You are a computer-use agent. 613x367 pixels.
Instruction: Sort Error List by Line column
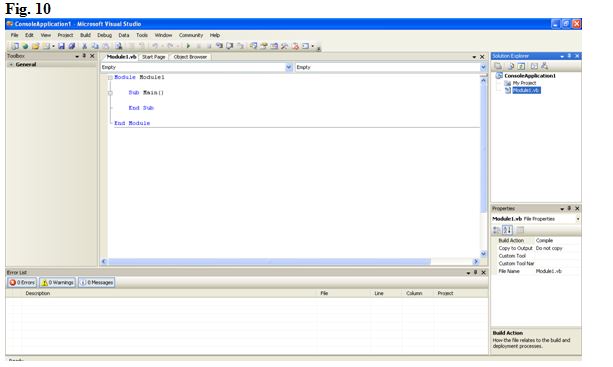click(x=379, y=293)
